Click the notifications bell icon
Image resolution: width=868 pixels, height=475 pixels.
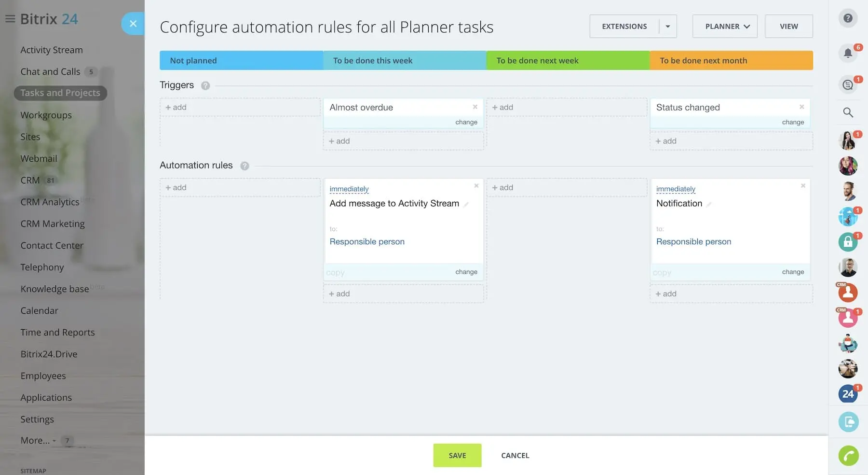(848, 53)
